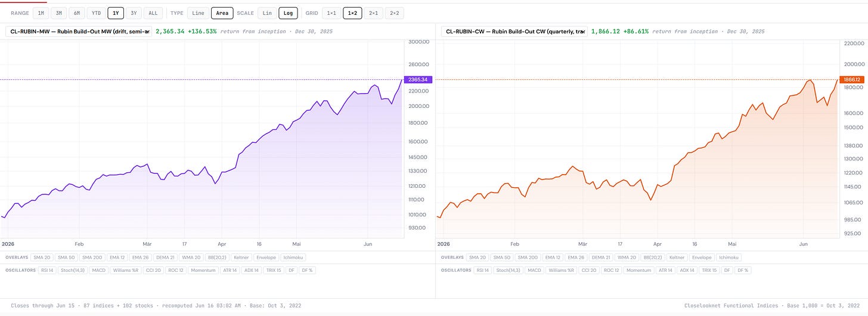Toggle ATR 14 under MW chart
Image resolution: width=868 pixels, height=316 pixels.
[x=230, y=270]
